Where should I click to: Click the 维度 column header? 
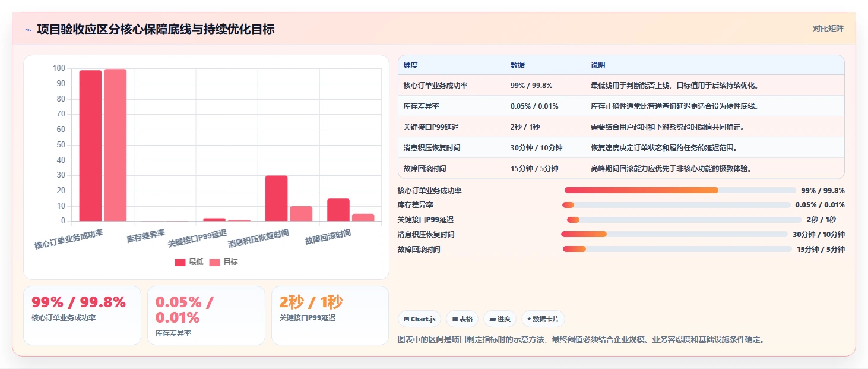pos(410,65)
